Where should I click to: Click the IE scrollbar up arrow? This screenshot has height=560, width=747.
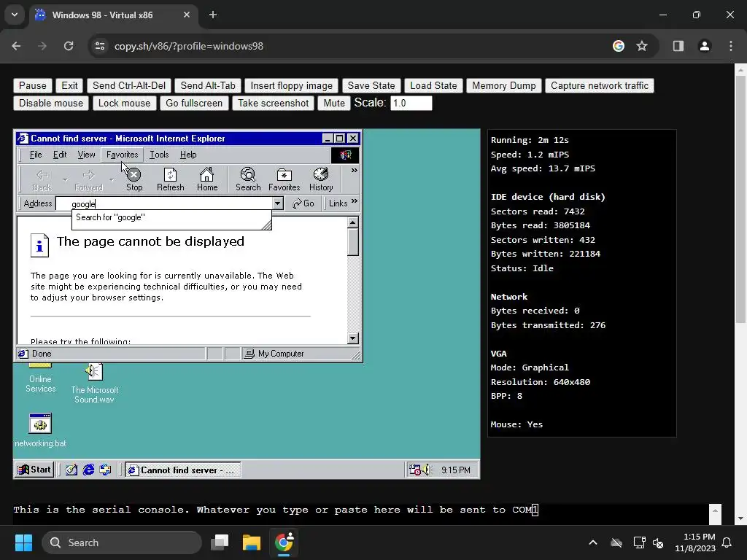[352, 222]
